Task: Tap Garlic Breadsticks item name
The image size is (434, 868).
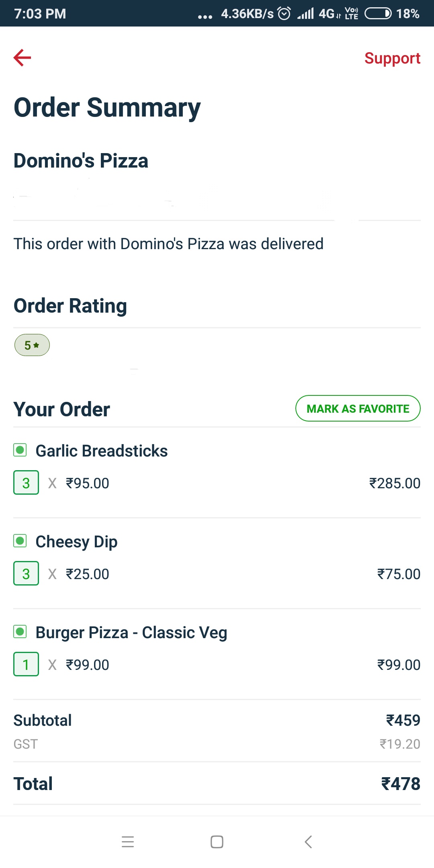Action: (102, 451)
